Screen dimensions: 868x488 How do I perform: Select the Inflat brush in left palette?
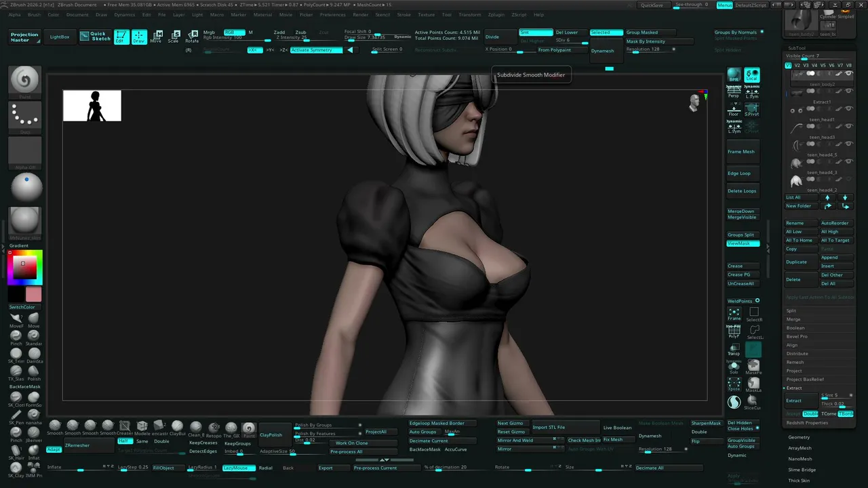click(34, 453)
